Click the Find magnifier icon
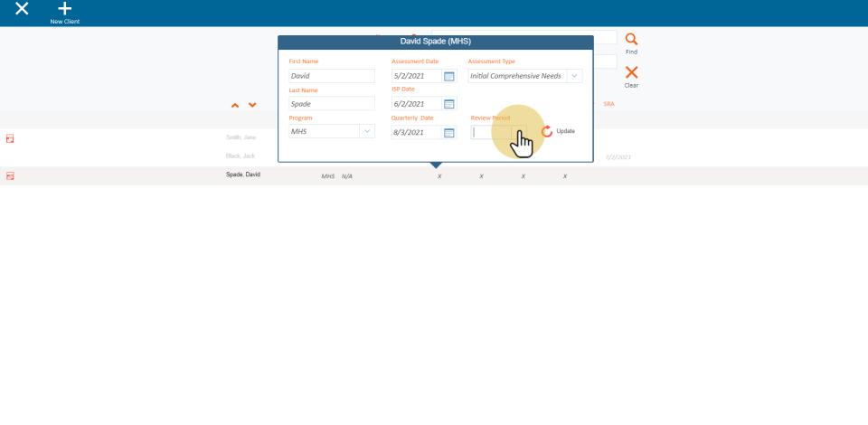 [x=631, y=41]
